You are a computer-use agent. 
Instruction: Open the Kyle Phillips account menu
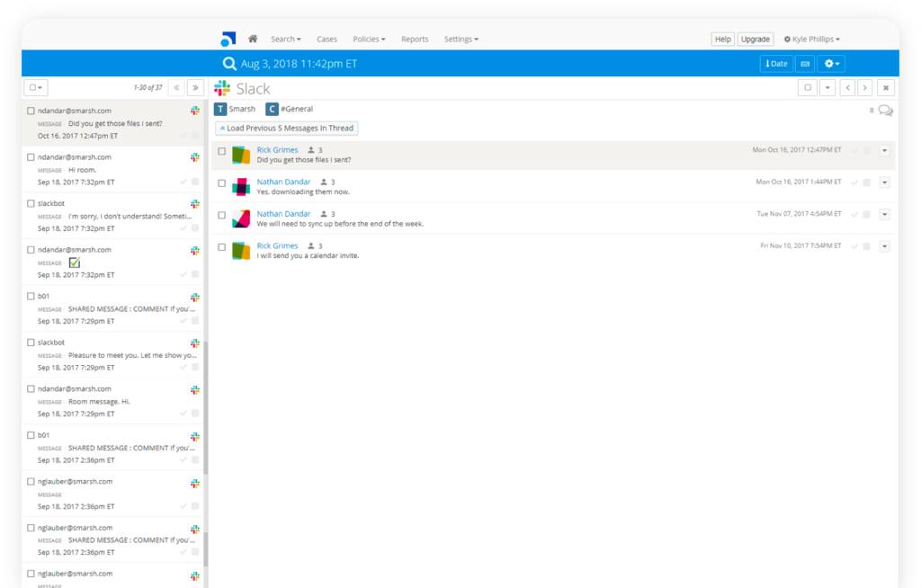[812, 39]
